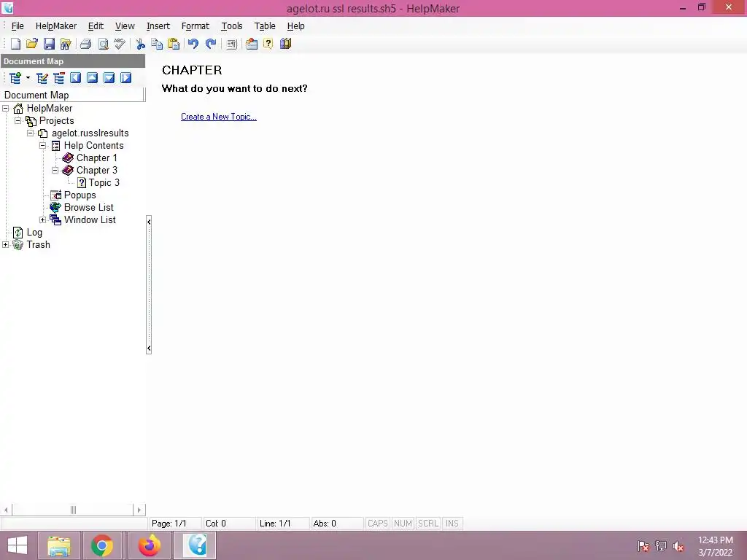Collapse the Chapter 3 node

tap(55, 170)
